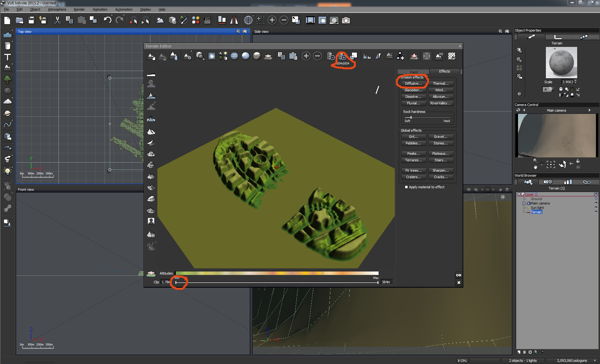
Task: Expand the Main camera tree node
Action: [x=524, y=203]
